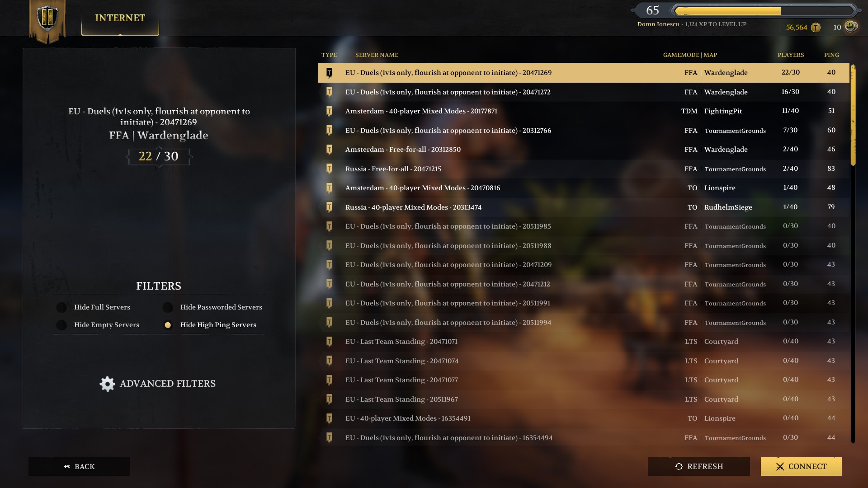Select the Internet tab
Viewport: 868px width, 488px height.
(120, 18)
